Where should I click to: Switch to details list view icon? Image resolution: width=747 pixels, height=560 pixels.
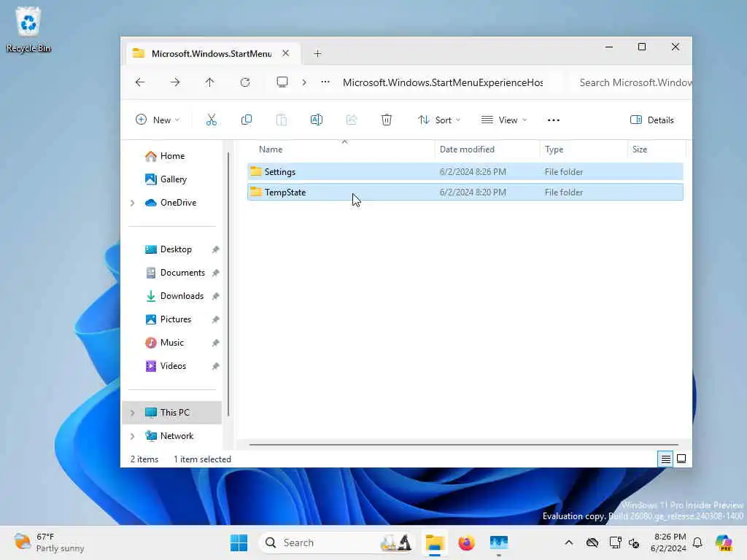coord(665,459)
